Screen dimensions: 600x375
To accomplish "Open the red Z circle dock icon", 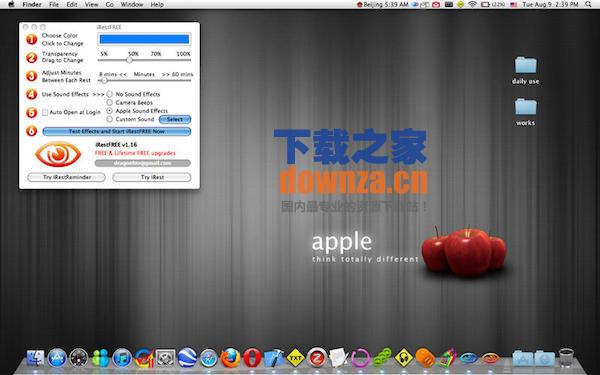I will click(x=317, y=358).
